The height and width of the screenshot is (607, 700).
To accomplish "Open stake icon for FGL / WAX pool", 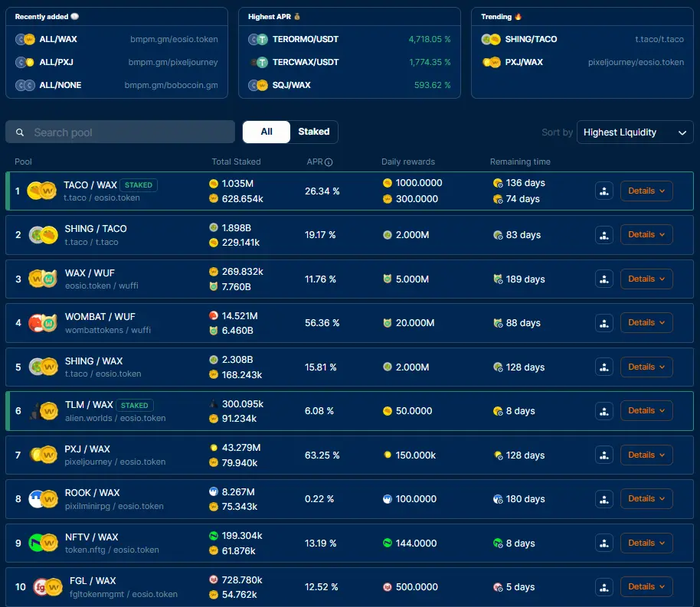I will [604, 586].
